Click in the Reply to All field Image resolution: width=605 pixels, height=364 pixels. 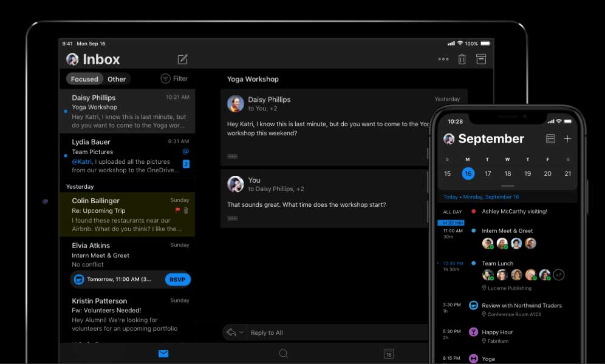coord(326,332)
